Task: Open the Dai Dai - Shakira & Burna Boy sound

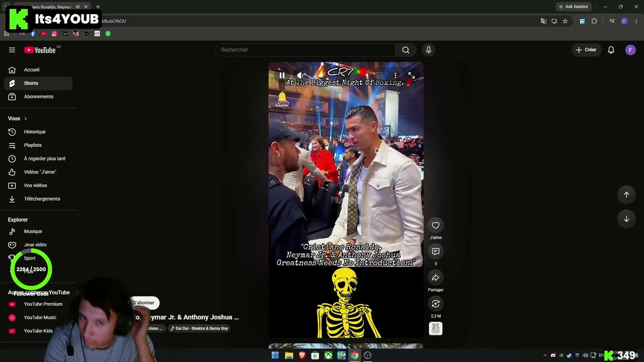Action: pos(199,328)
